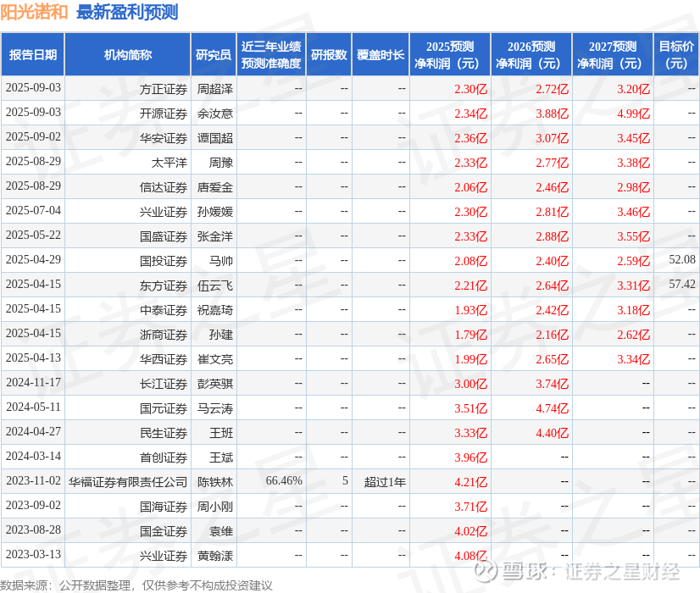Click the date 2025-05-22
The height and width of the screenshot is (593, 700).
pos(33,235)
